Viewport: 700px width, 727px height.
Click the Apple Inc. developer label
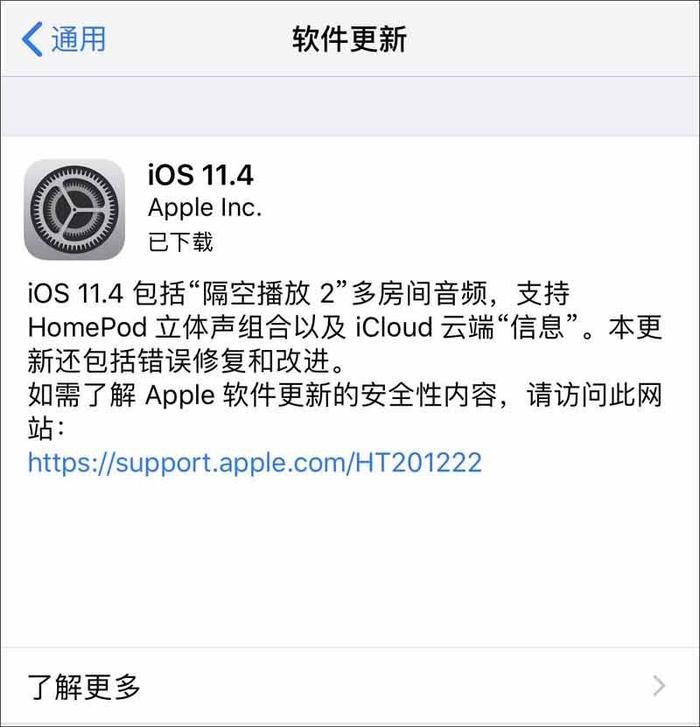point(204,208)
